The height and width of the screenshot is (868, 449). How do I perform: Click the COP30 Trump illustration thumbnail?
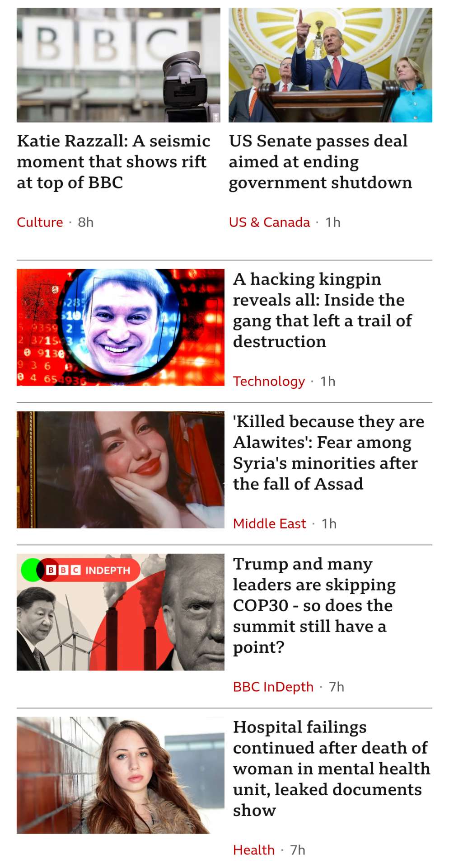121,612
